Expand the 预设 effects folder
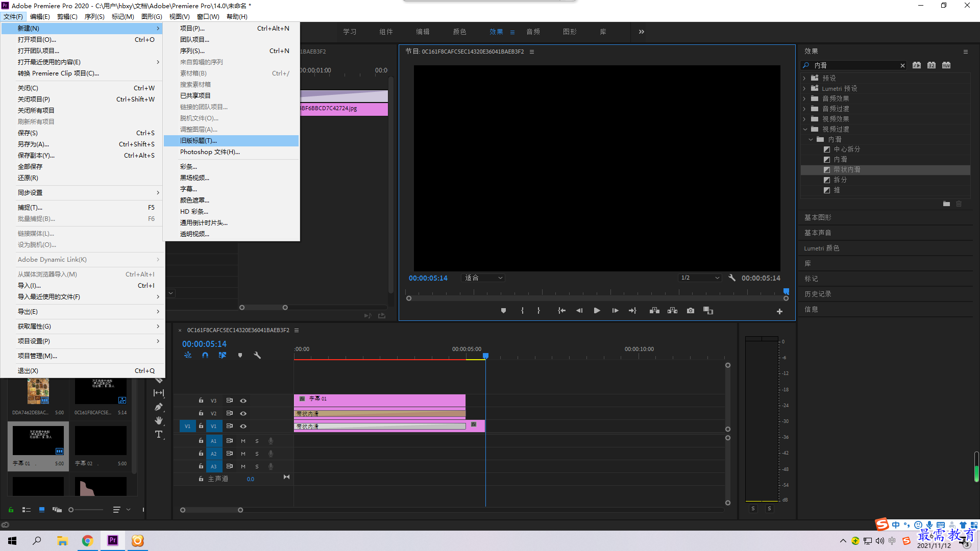 (x=804, y=78)
